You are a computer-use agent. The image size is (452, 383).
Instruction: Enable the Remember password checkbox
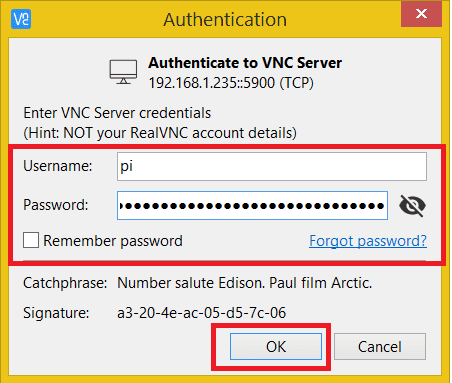tap(31, 240)
